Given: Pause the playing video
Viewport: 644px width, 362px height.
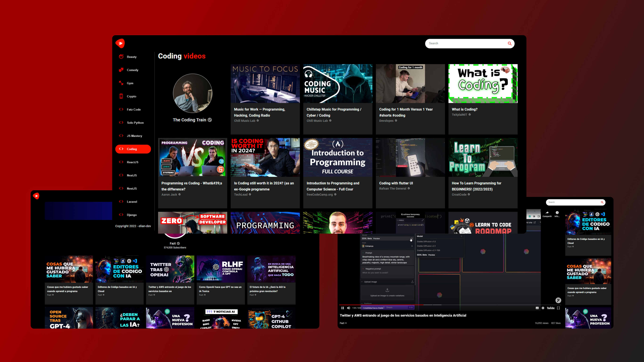Looking at the screenshot, I should click(x=343, y=308).
